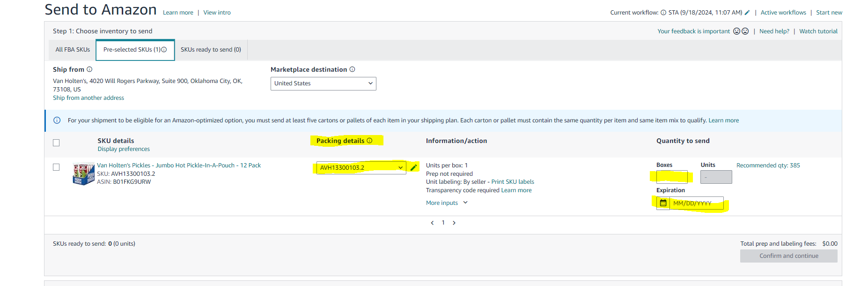The image size is (868, 286).
Task: Open the SKUs ready to send (0) tab
Action: [x=211, y=50]
